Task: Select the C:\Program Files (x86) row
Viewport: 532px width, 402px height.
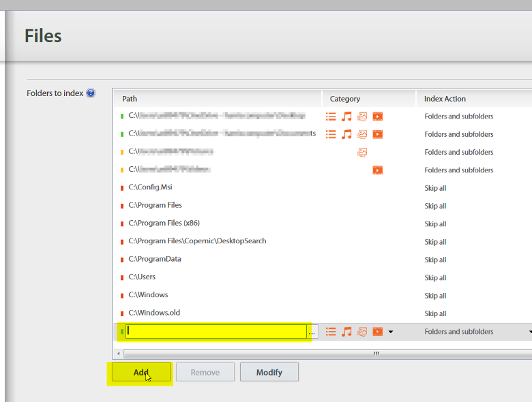Action: [x=164, y=223]
